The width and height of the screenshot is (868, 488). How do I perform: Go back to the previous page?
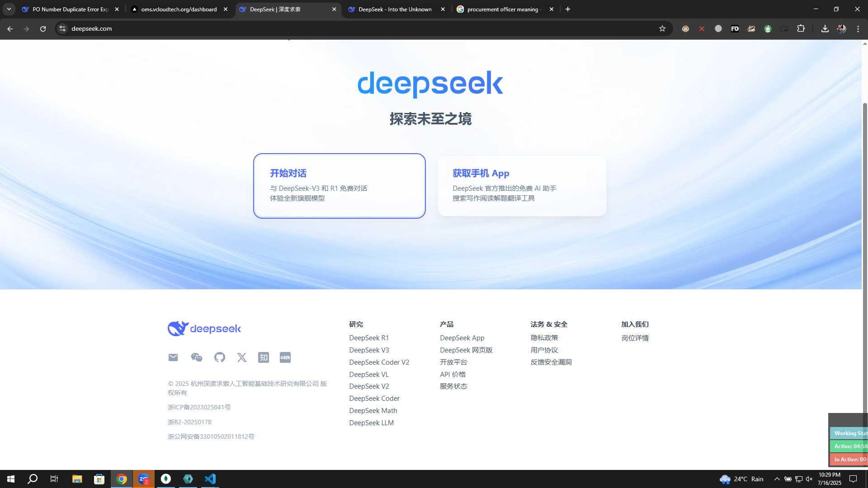pyautogui.click(x=10, y=28)
